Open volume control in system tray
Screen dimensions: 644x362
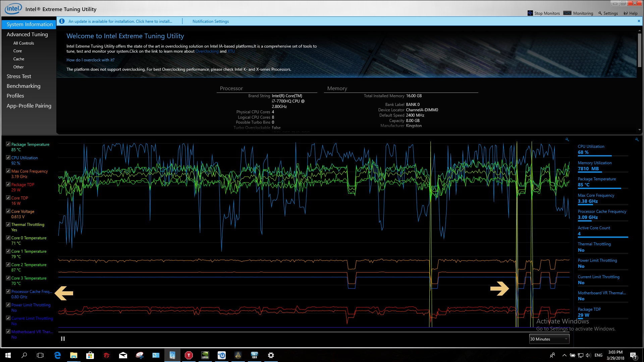click(588, 355)
